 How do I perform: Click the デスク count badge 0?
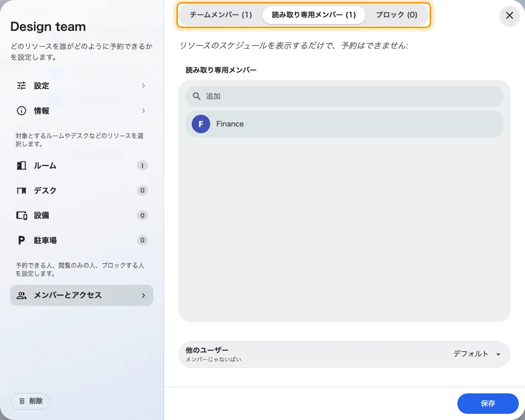click(x=143, y=191)
